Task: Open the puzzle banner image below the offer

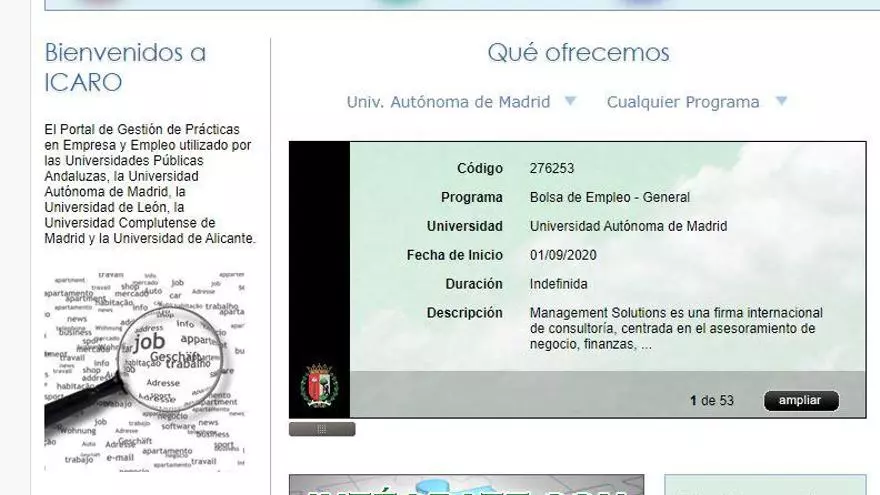Action: pyautogui.click(x=467, y=485)
